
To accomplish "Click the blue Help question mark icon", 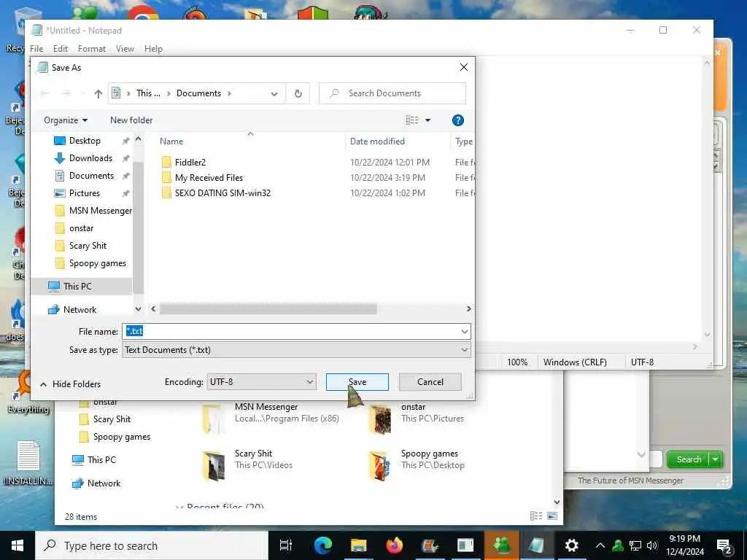I will tap(458, 120).
